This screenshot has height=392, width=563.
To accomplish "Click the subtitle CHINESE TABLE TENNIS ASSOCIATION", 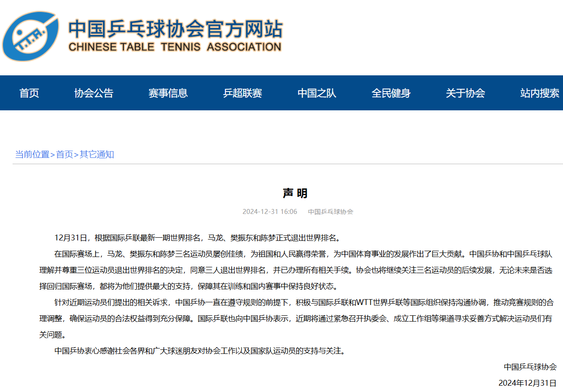I will tap(175, 47).
